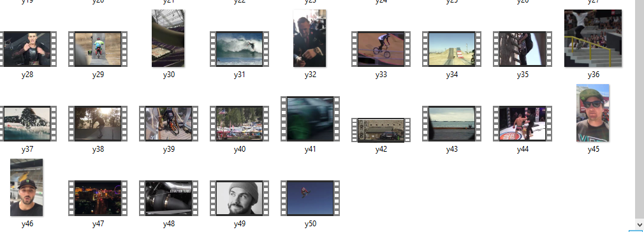Select the y49 bearded man beanie video
644x232 pixels.
pyautogui.click(x=240, y=198)
